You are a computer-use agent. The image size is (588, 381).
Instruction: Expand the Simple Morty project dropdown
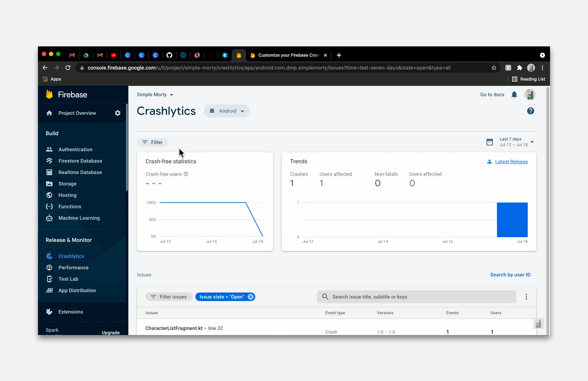(155, 95)
